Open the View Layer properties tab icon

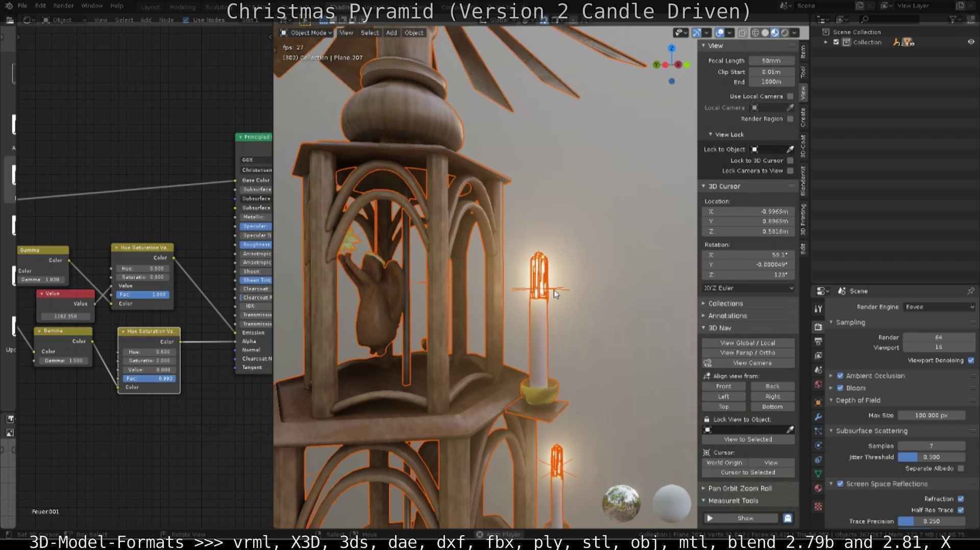click(x=818, y=356)
